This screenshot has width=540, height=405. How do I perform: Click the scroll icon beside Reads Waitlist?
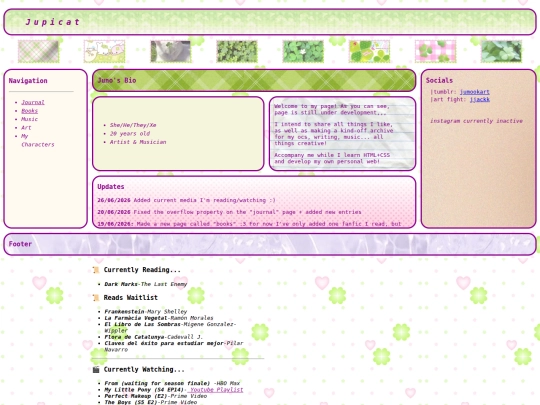pyautogui.click(x=96, y=298)
